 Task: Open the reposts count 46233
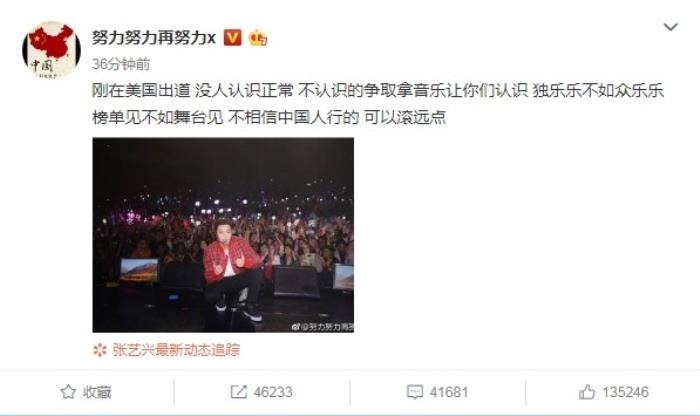pos(273,392)
